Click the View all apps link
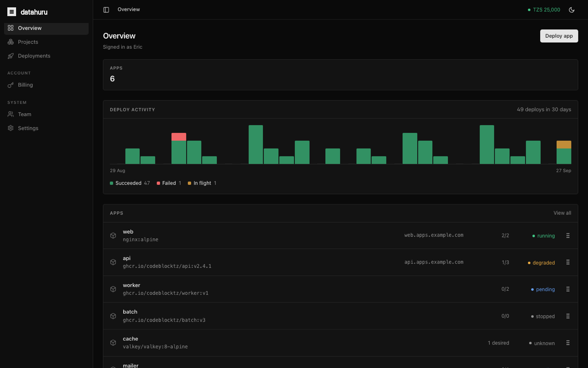This screenshot has height=368, width=588. coord(562,213)
